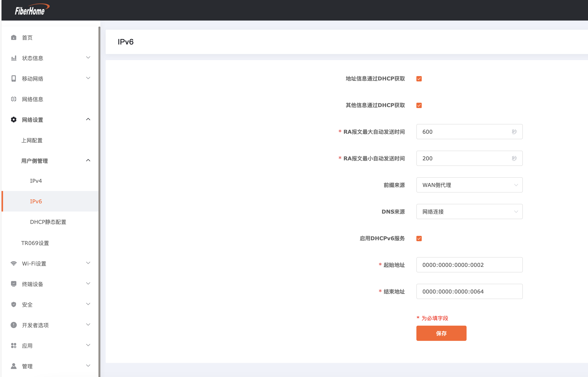The height and width of the screenshot is (377, 588).
Task: Click the person icon for 管理
Action: pyautogui.click(x=14, y=366)
